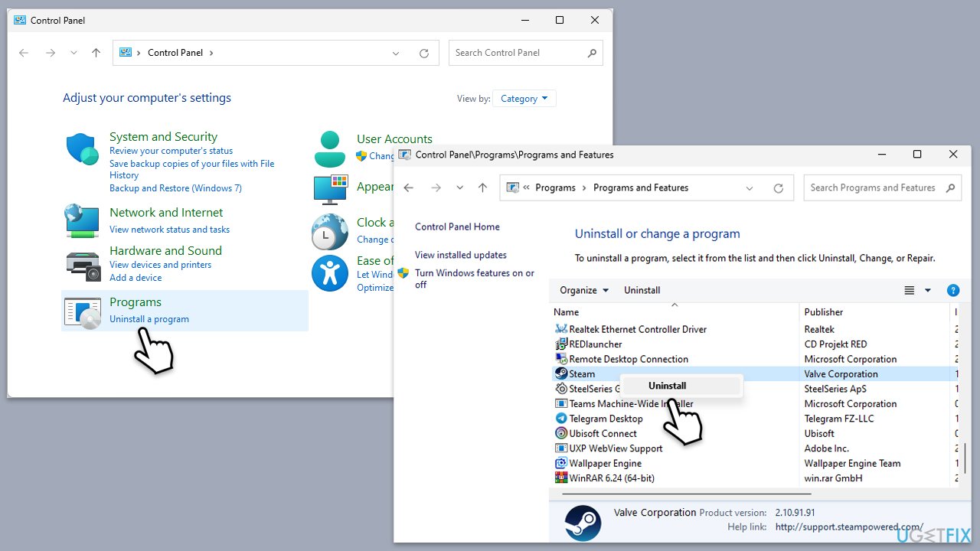Click the Uninstall toolbar button
The width and height of the screenshot is (980, 551).
pos(642,290)
